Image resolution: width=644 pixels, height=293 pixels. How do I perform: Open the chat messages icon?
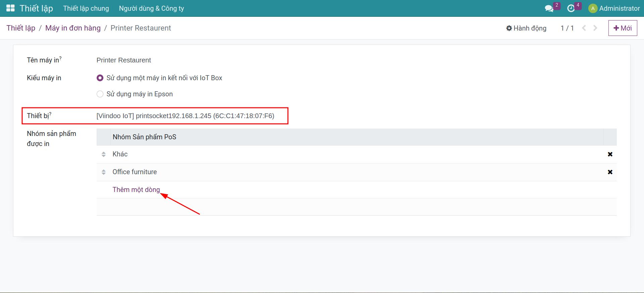coord(549,8)
